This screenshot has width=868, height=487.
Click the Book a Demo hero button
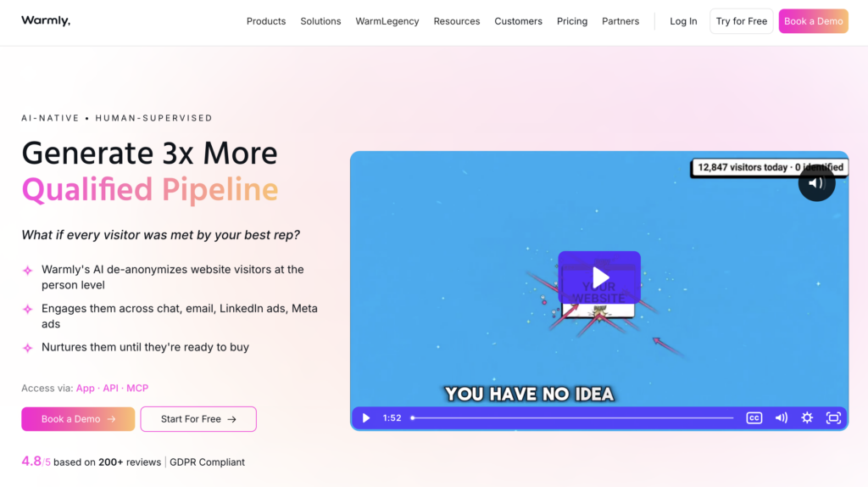(78, 419)
